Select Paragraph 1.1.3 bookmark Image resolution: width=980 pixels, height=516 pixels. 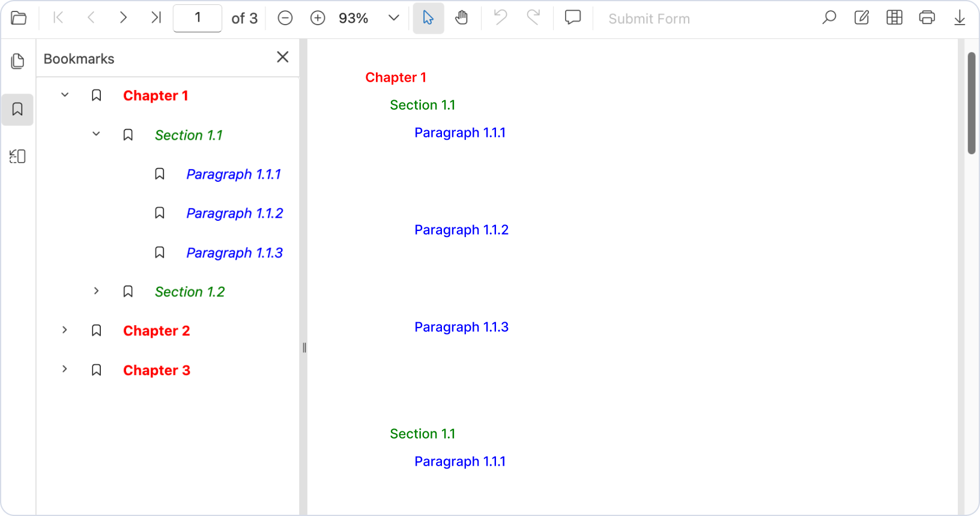[235, 253]
